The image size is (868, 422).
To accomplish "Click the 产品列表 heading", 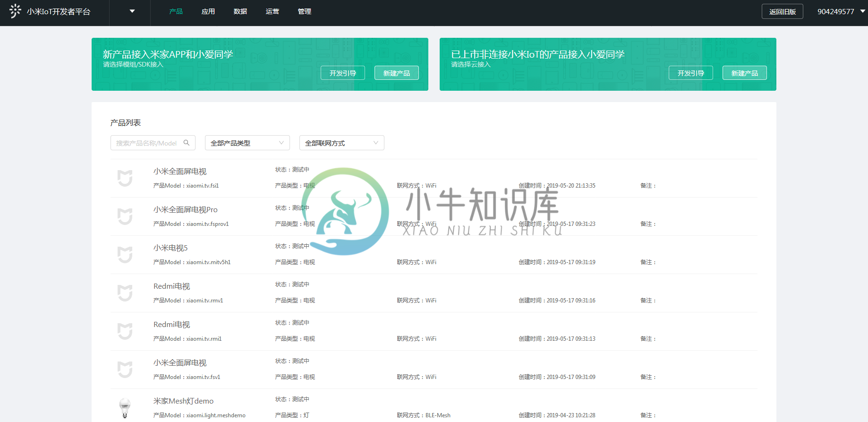I will pyautogui.click(x=126, y=122).
